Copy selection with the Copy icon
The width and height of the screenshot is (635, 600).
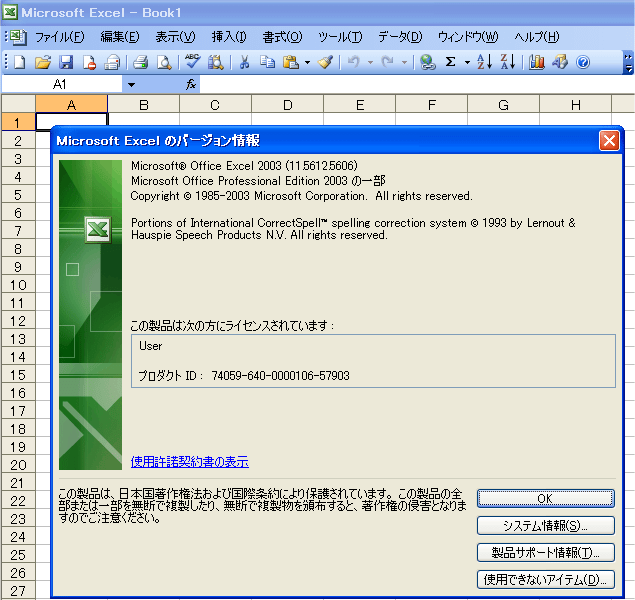click(267, 62)
